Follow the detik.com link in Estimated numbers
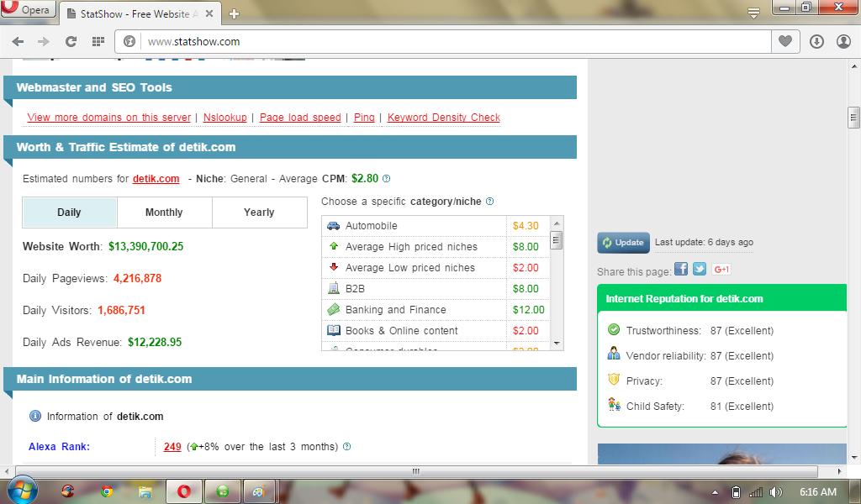 (x=156, y=179)
